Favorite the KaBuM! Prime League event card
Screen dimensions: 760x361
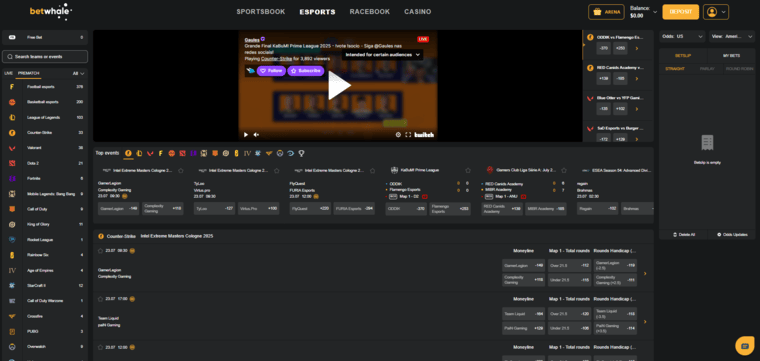coord(468,171)
